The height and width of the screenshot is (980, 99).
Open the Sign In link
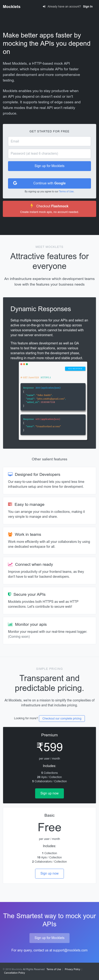pos(87,7)
